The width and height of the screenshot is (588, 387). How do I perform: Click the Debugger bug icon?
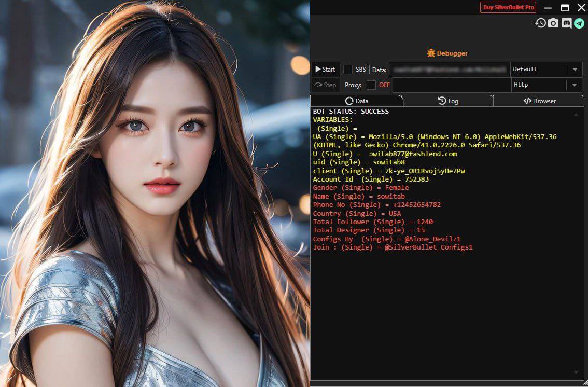pos(431,53)
